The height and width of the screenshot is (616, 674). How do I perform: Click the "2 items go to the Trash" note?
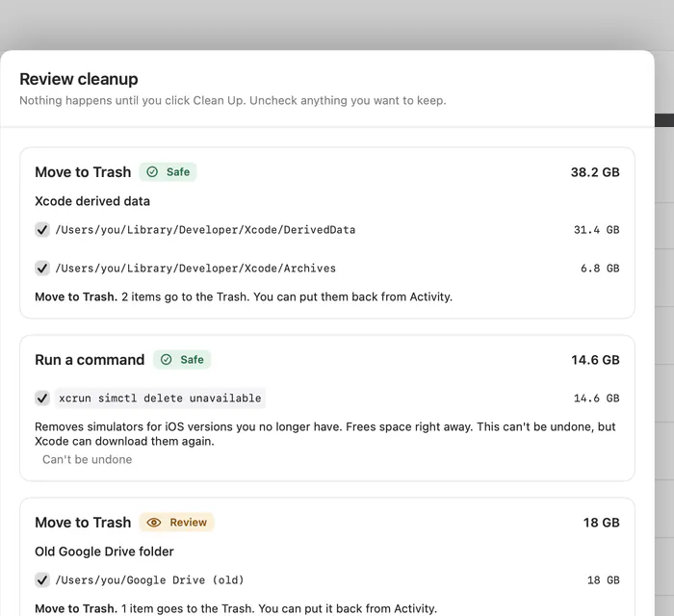[x=244, y=296]
